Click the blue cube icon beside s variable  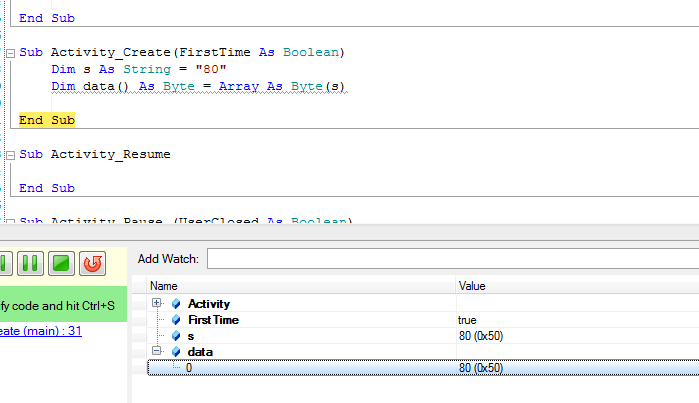[176, 336]
